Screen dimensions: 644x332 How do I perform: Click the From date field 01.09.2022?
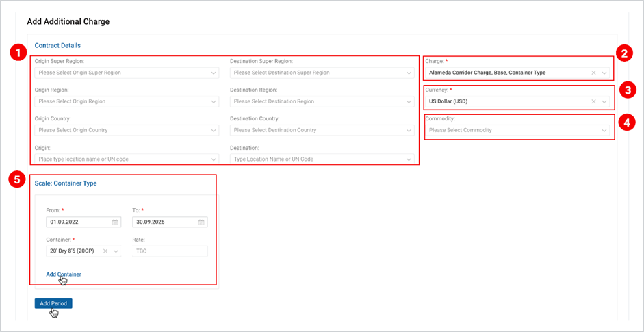tap(83, 222)
